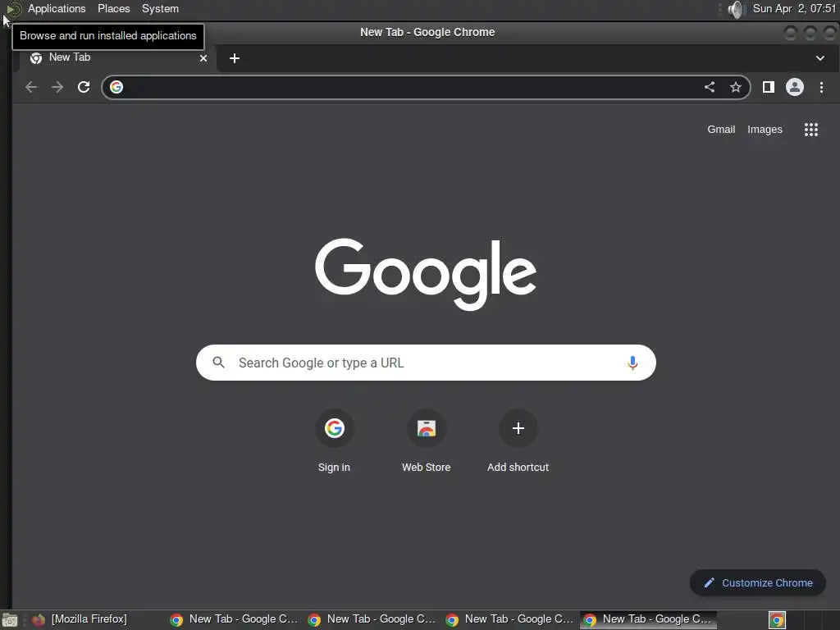Click the Google icon in the address bar
Viewport: 840px width, 630px height.
(x=116, y=87)
